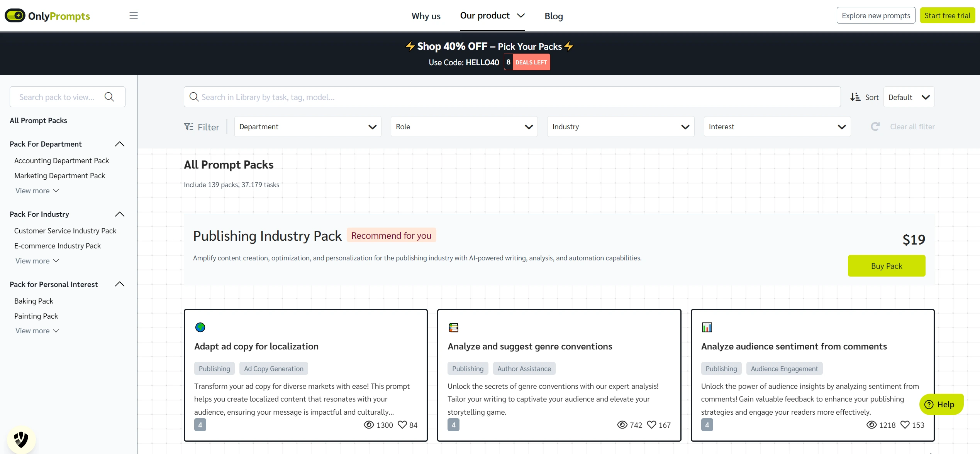Open Analyze audience sentiment from comments title
This screenshot has height=454, width=980.
click(x=794, y=346)
